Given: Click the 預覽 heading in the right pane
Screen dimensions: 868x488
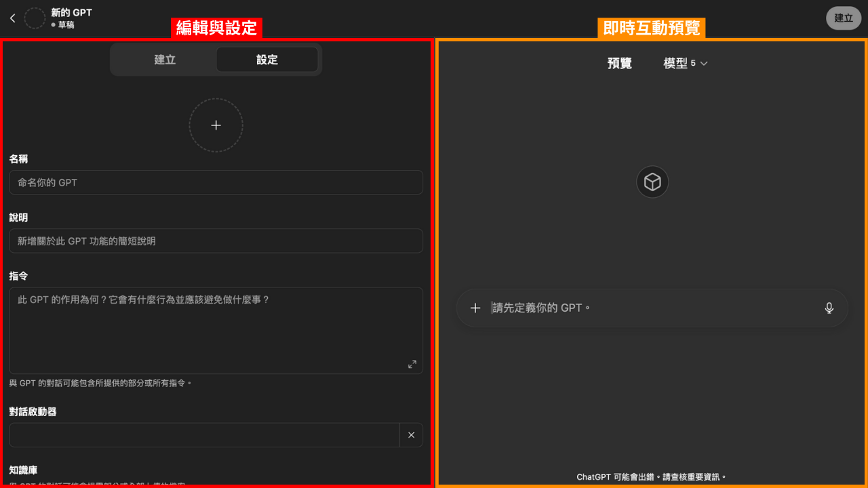Looking at the screenshot, I should point(620,63).
